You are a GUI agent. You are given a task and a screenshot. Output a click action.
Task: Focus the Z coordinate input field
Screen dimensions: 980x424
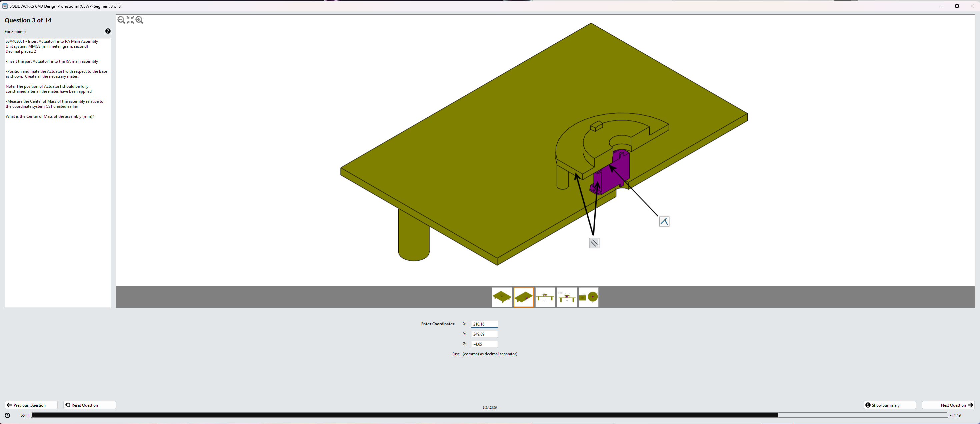point(484,344)
